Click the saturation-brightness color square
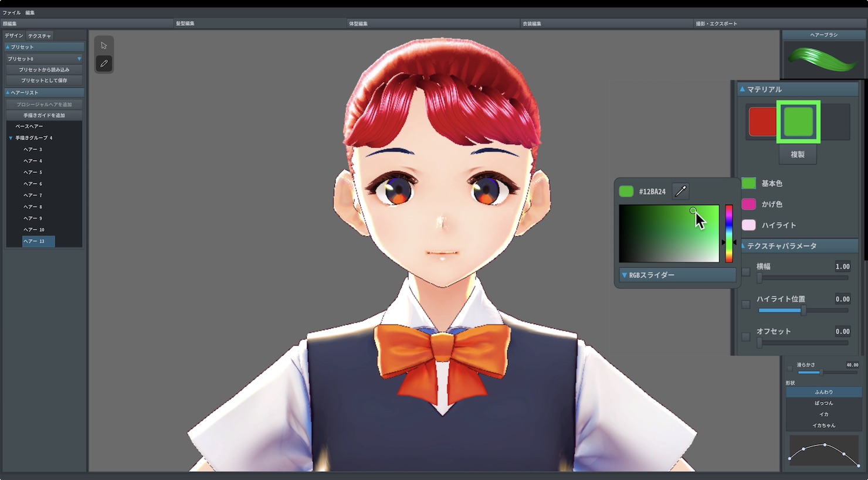The height and width of the screenshot is (480, 868). click(x=669, y=233)
